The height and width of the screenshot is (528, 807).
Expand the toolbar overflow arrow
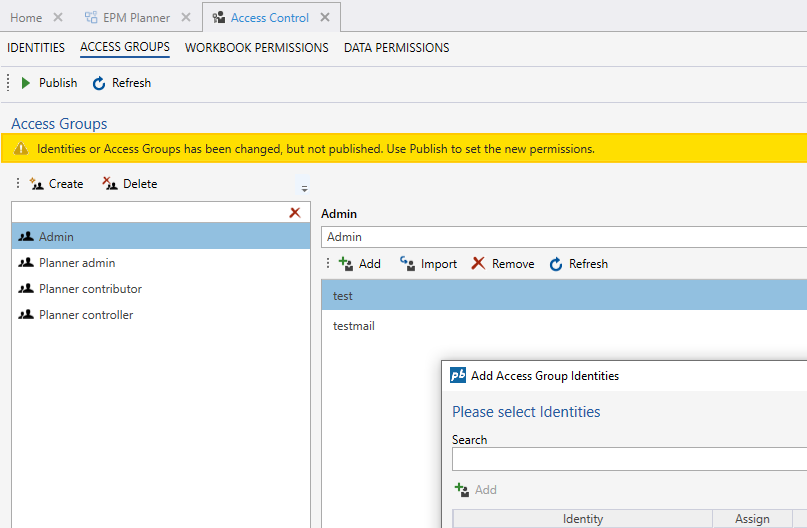tap(304, 188)
